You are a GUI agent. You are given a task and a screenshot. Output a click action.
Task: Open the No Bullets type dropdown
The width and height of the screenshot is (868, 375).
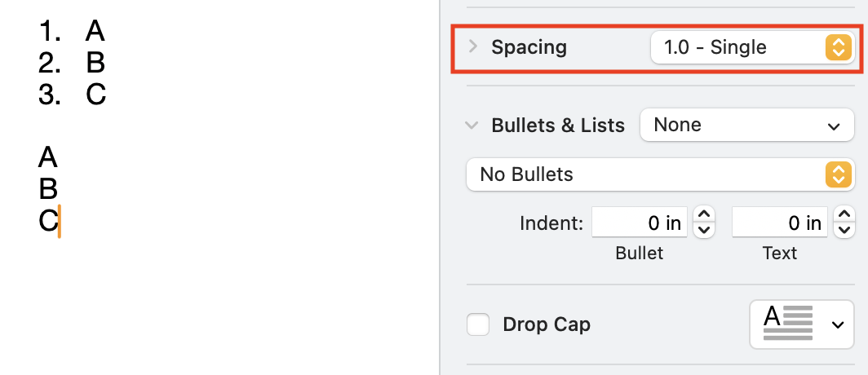pyautogui.click(x=659, y=174)
